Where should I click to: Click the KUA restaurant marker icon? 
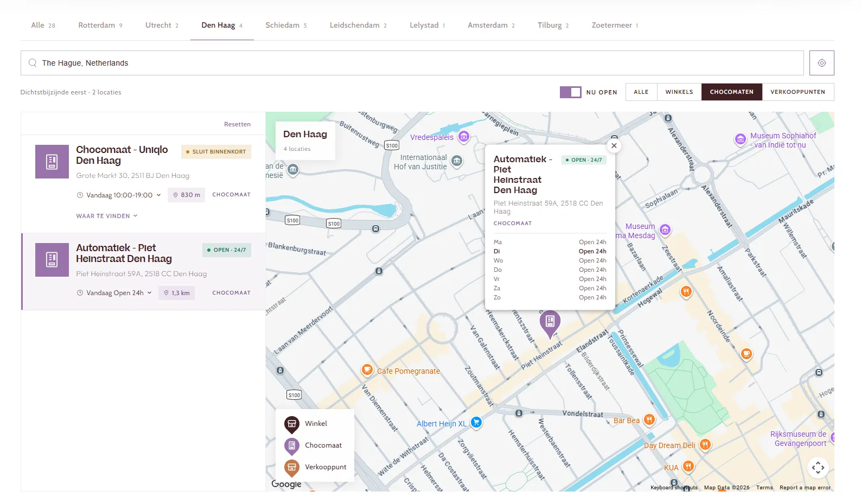[688, 466]
